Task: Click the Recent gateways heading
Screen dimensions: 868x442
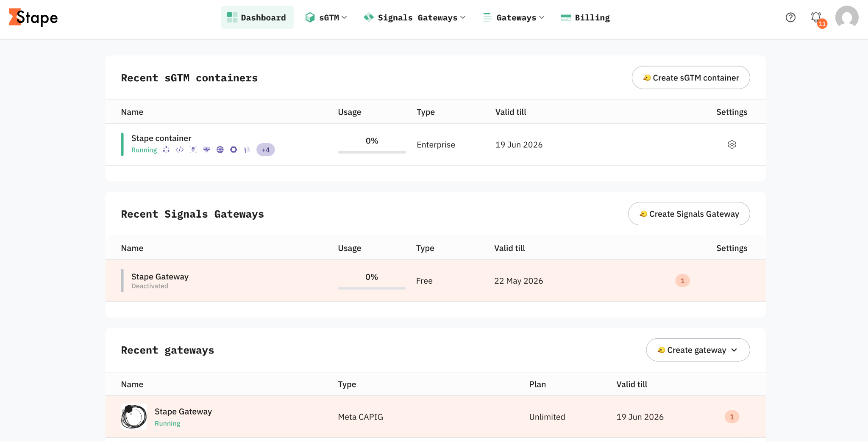Action: pos(167,350)
